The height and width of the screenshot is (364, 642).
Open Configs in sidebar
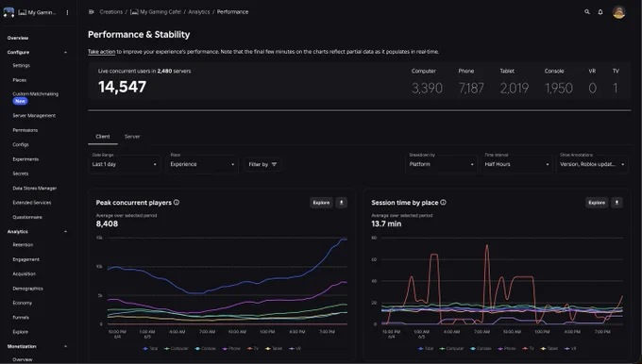[x=21, y=144]
